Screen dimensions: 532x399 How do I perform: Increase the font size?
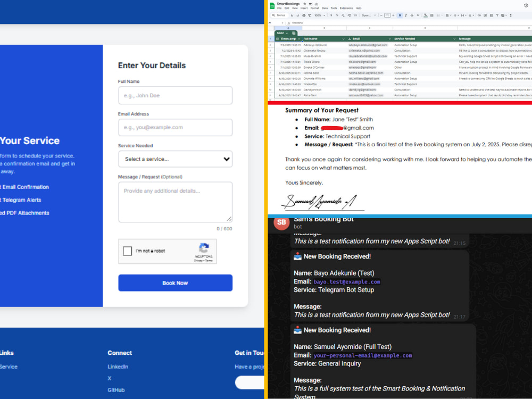tap(393, 15)
